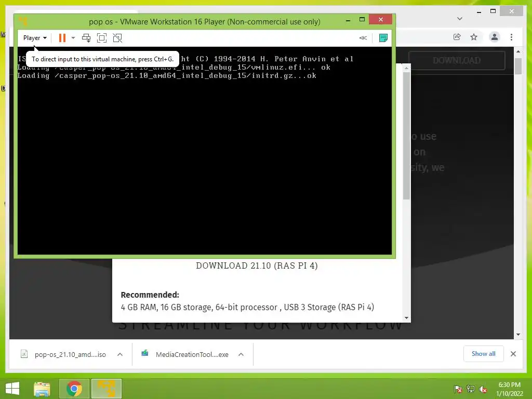Click the Chrome share page icon
532x399 pixels.
457,37
